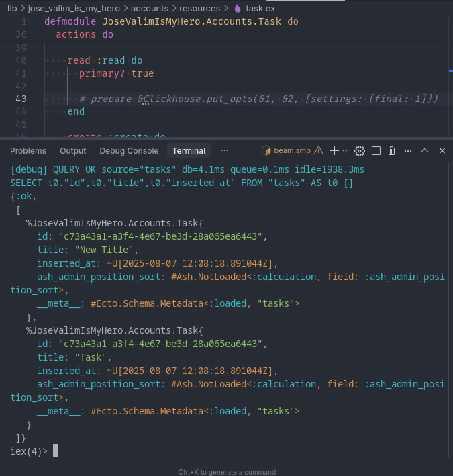Click the 'lib' breadcrumb segment

pos(12,9)
